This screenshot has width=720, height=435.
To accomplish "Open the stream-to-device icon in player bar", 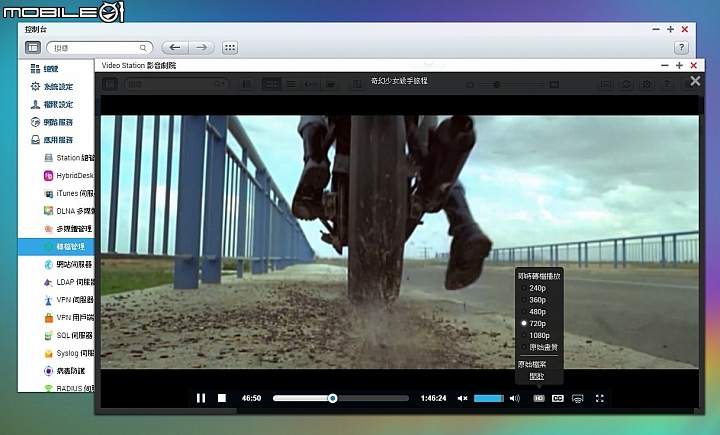I will (578, 399).
